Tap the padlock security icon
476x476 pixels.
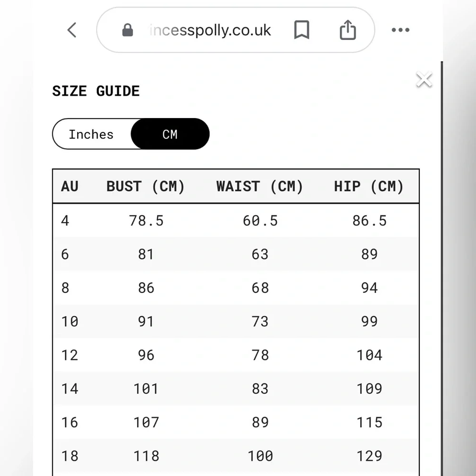click(128, 30)
